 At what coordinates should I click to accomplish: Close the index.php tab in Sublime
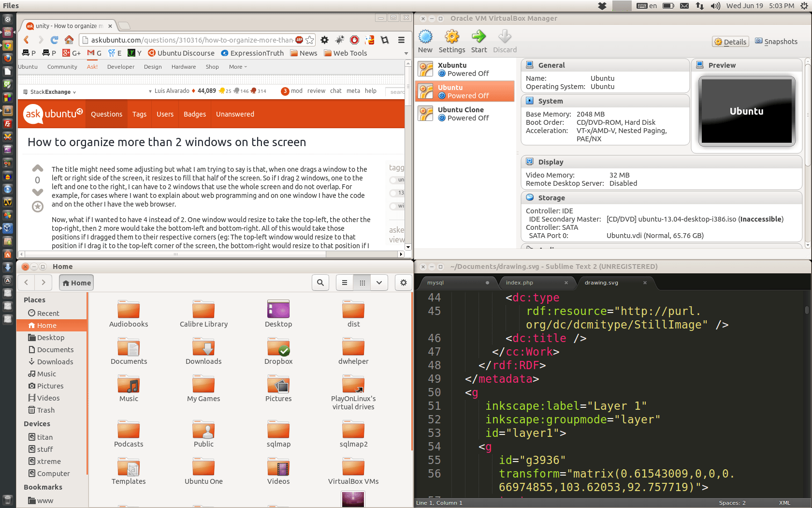click(566, 283)
